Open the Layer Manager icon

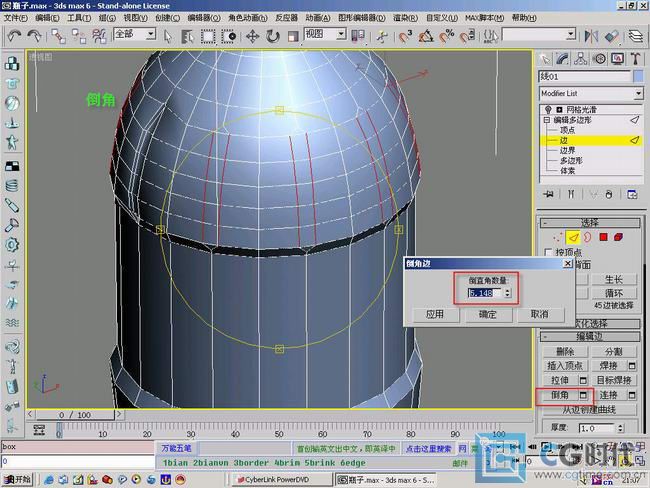point(635,36)
